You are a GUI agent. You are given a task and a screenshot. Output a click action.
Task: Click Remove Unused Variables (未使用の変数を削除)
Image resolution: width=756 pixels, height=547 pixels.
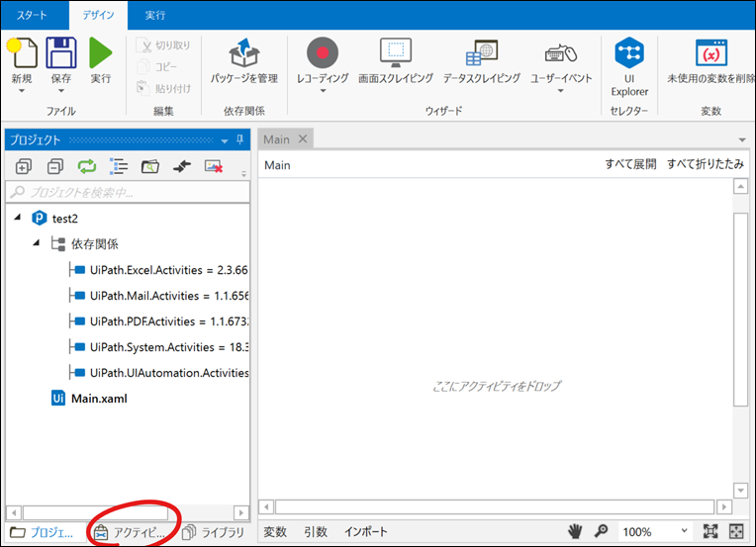[710, 60]
